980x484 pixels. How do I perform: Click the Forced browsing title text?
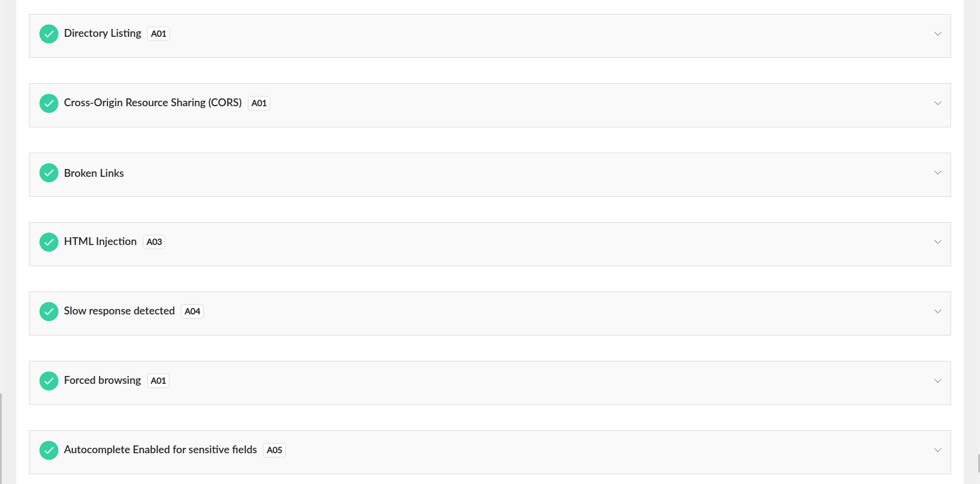[x=103, y=380]
